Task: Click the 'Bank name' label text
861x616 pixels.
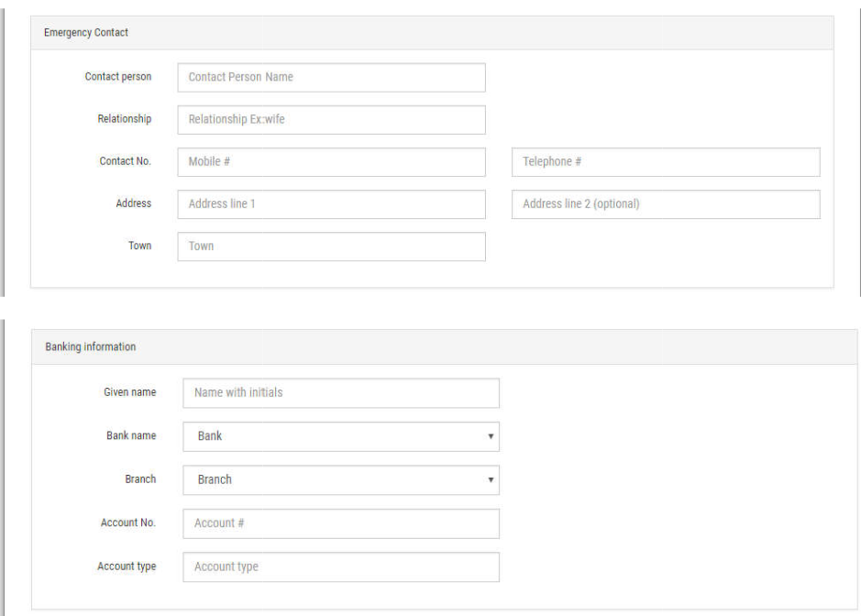Action: tap(131, 436)
